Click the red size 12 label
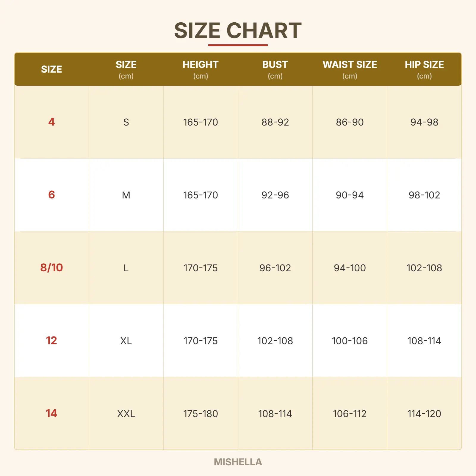 point(51,340)
